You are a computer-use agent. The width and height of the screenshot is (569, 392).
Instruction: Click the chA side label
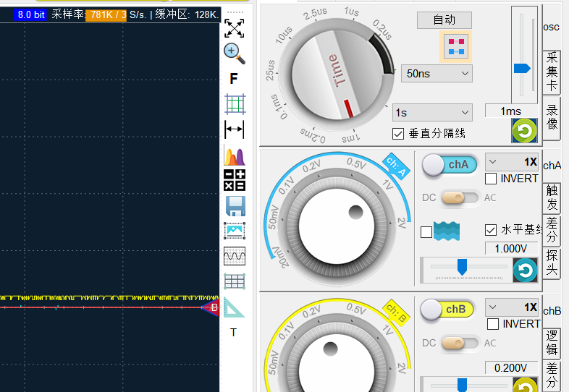[x=552, y=166]
